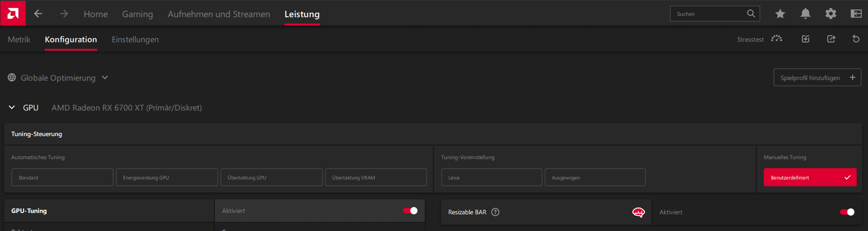Click the GPU-Tuning label
Image resolution: width=868 pixels, height=231 pixels.
tap(29, 211)
